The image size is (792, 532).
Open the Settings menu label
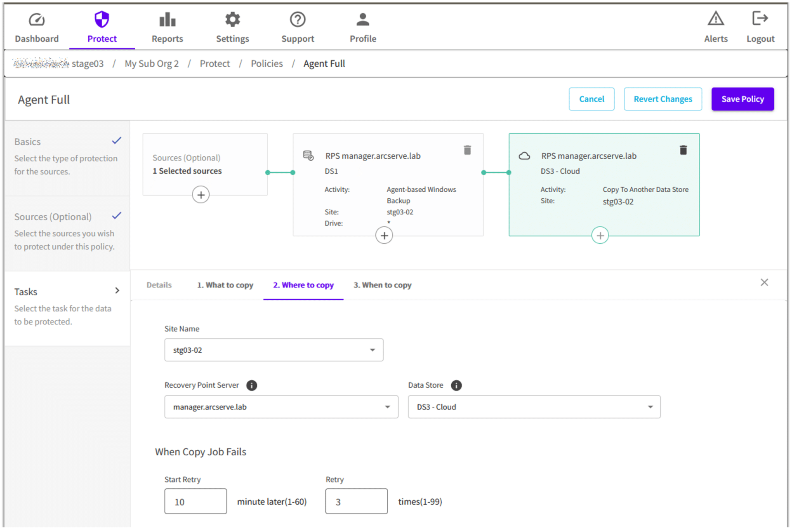tap(232, 39)
